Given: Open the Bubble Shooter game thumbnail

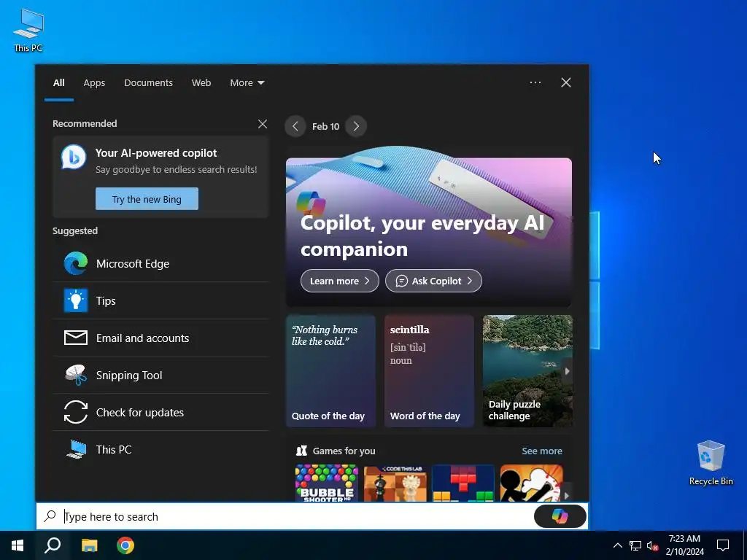Looking at the screenshot, I should (327, 483).
